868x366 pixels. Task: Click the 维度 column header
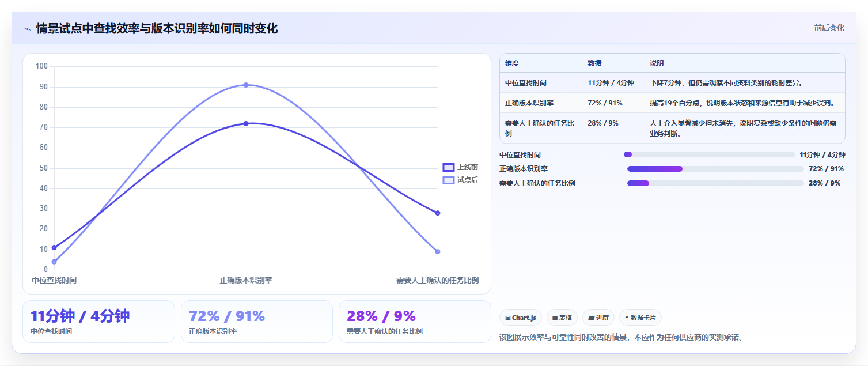[x=512, y=63]
